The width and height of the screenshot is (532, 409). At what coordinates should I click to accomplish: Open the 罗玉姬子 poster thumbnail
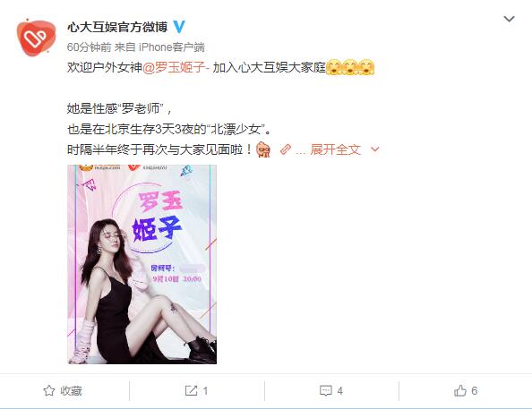(x=142, y=265)
